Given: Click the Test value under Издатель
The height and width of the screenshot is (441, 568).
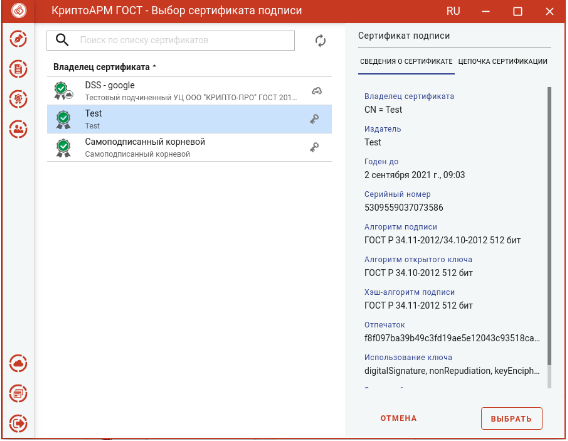Looking at the screenshot, I should [372, 142].
